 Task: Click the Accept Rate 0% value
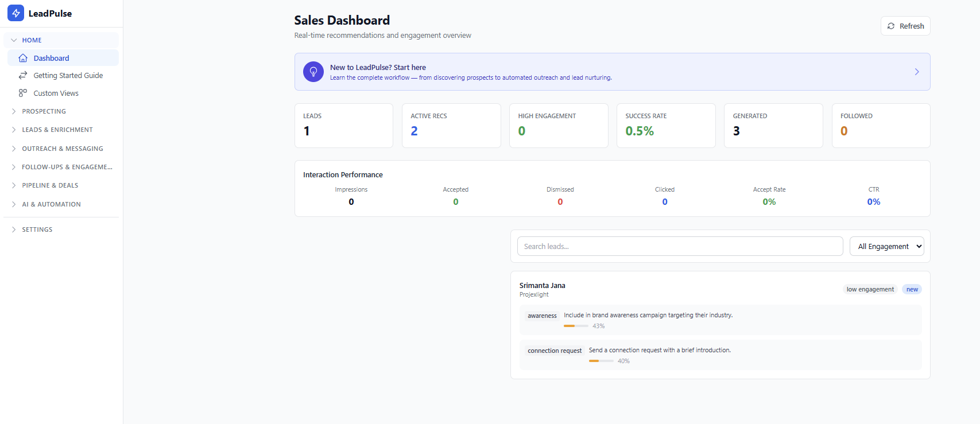coord(769,202)
